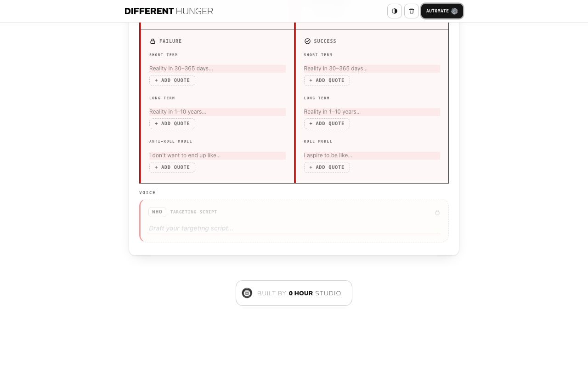
Task: Click the 0 Hour Studio logo icon
Action: 247,293
